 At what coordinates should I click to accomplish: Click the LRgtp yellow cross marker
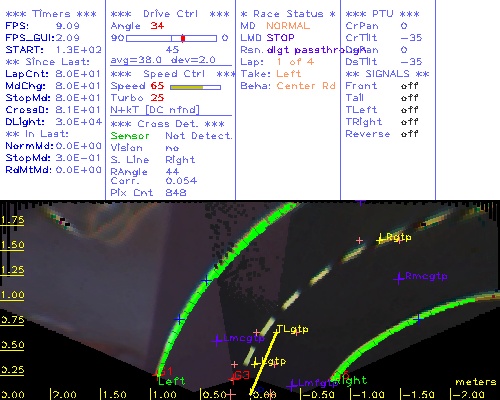coord(380,239)
